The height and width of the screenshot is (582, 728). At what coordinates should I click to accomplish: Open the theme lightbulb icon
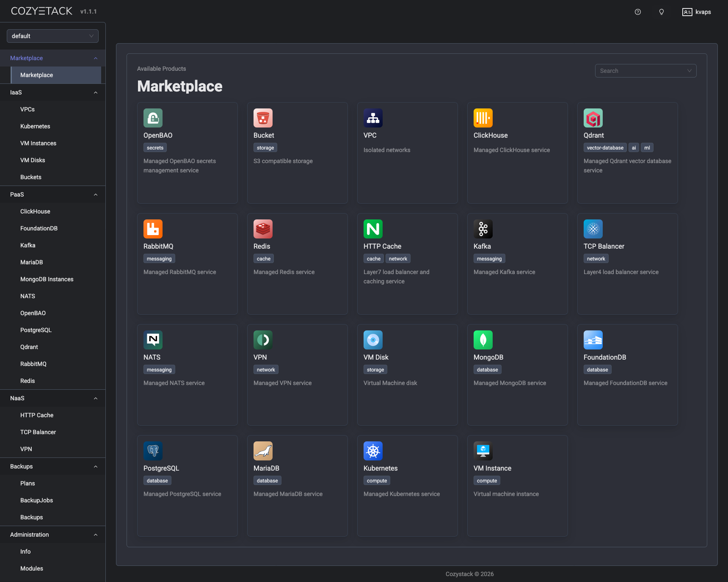(x=661, y=12)
